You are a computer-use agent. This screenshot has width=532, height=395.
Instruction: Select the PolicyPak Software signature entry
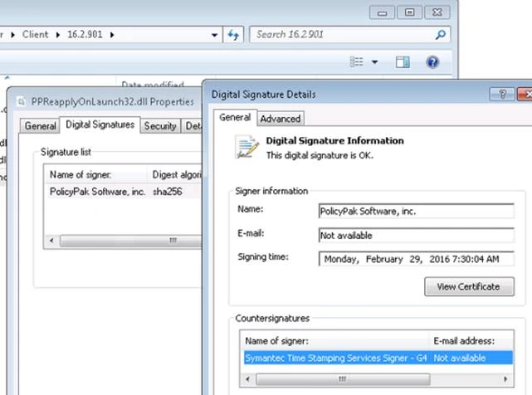pos(97,192)
